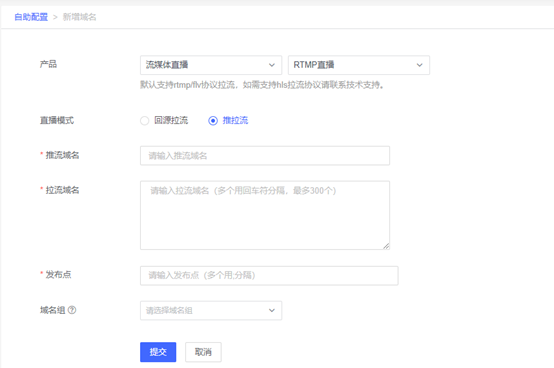The height and width of the screenshot is (368, 554).
Task: Click the 直播模式 field label
Action: click(x=57, y=120)
